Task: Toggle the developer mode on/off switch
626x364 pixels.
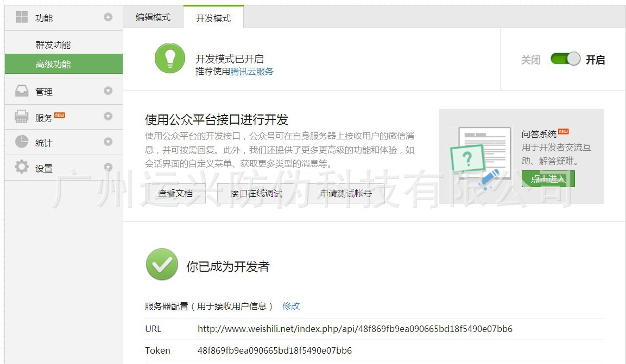Action: pyautogui.click(x=565, y=59)
